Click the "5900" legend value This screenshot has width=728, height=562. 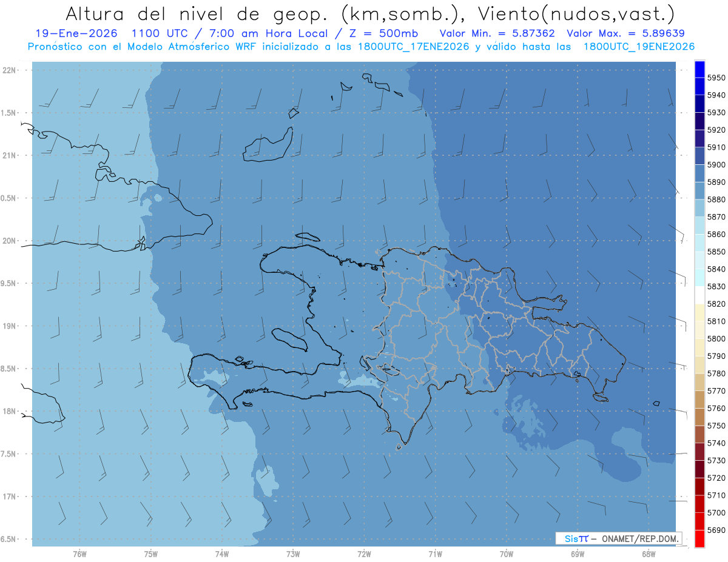716,165
